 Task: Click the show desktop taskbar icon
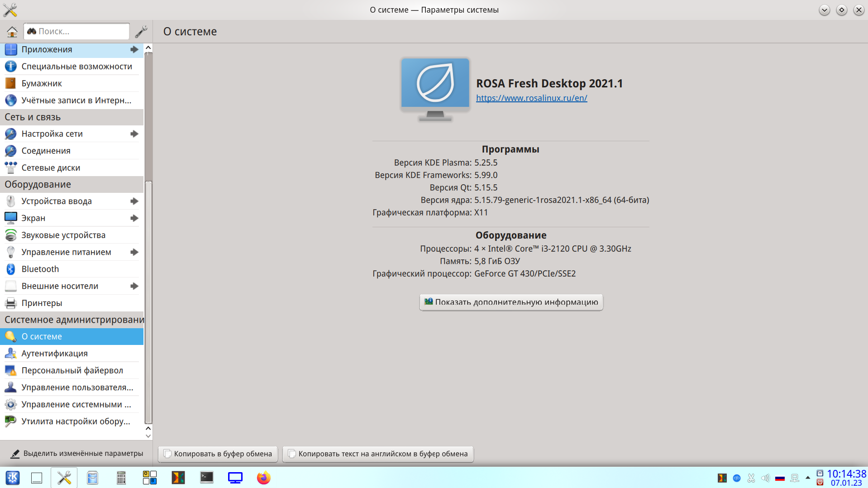[37, 478]
